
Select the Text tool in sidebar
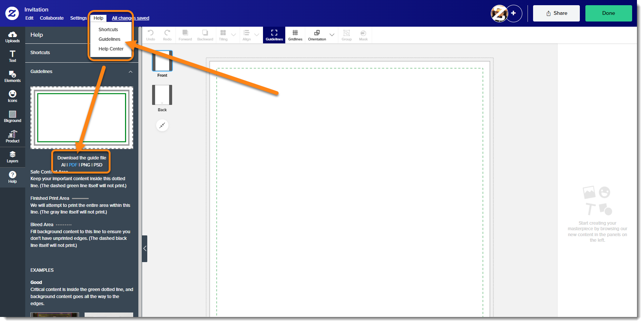pyautogui.click(x=12, y=56)
